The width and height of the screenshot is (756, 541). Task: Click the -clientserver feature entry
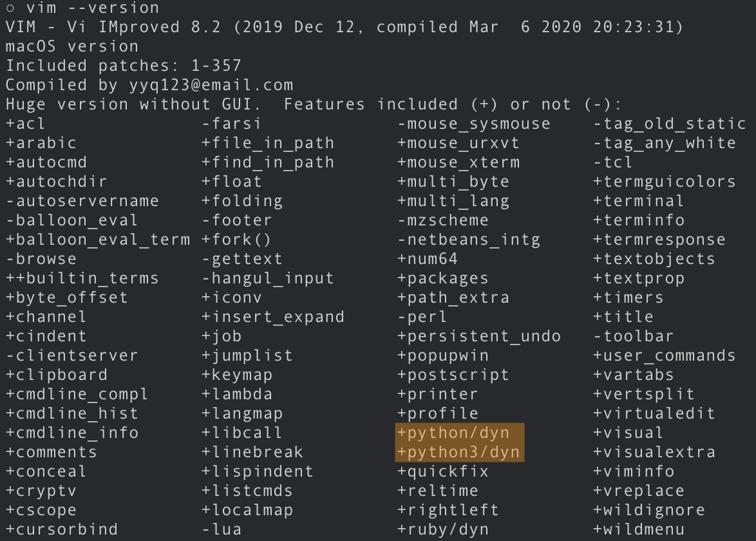coord(72,356)
